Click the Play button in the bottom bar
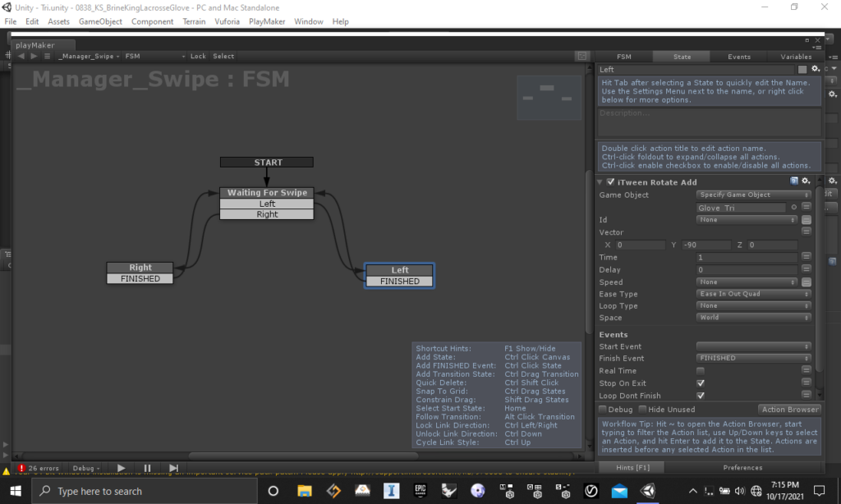The height and width of the screenshot is (504, 841). [122, 468]
